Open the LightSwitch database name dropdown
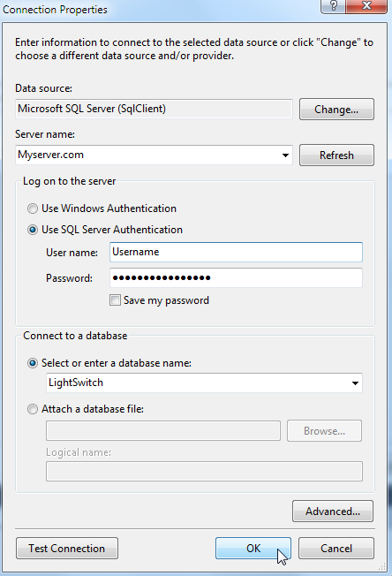 pos(355,383)
